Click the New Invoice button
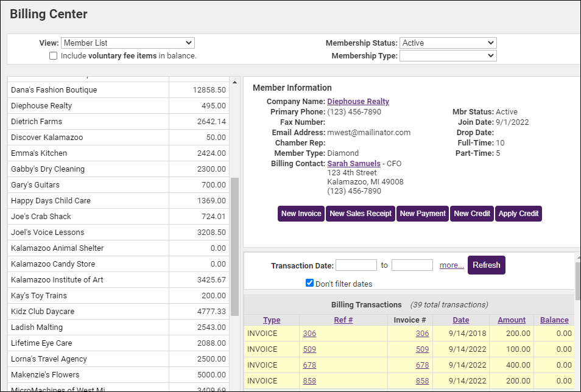Image resolution: width=581 pixels, height=392 pixels. pos(301,214)
